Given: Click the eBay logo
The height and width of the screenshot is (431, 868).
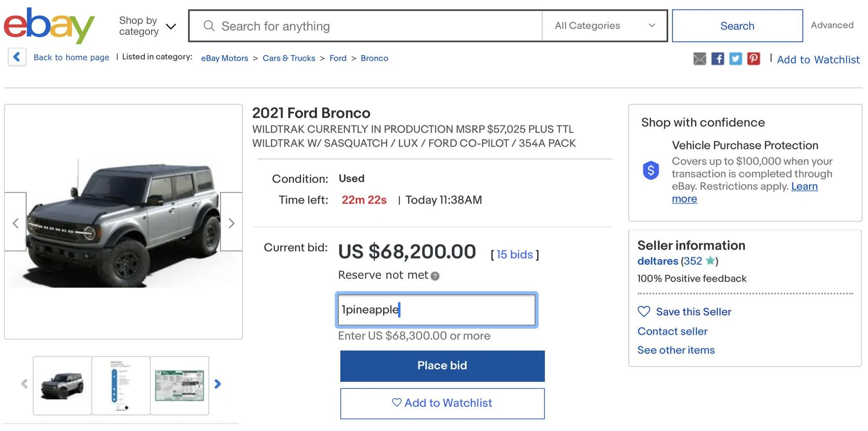Looking at the screenshot, I should tap(49, 26).
